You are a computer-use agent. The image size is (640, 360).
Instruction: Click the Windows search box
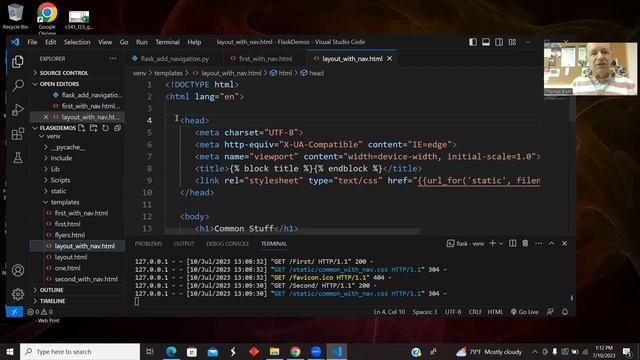pos(80,351)
